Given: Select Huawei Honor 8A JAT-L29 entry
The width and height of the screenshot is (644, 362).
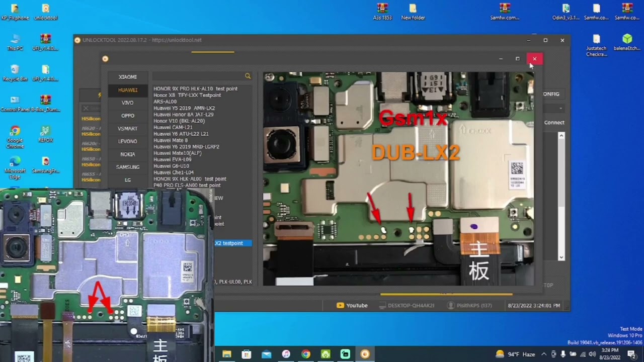Looking at the screenshot, I should 184,115.
